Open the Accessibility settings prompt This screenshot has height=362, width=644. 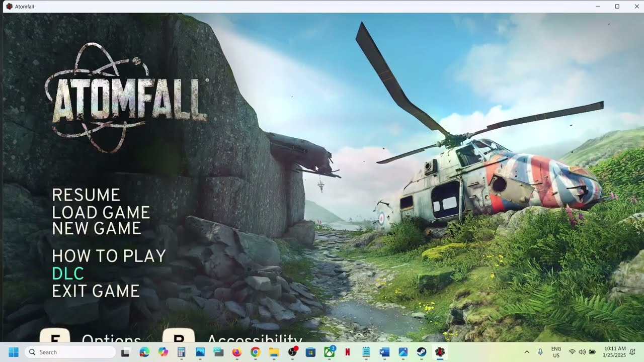pyautogui.click(x=254, y=338)
